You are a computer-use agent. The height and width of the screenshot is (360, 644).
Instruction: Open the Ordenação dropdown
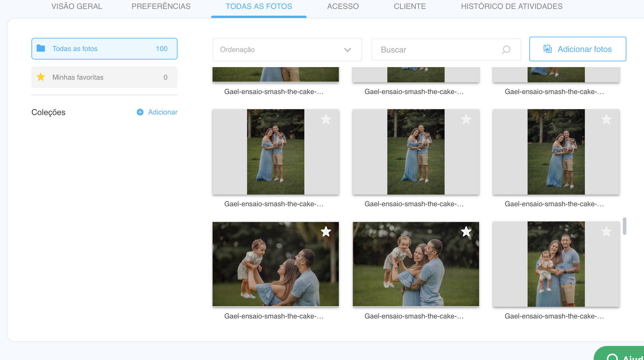pos(282,50)
